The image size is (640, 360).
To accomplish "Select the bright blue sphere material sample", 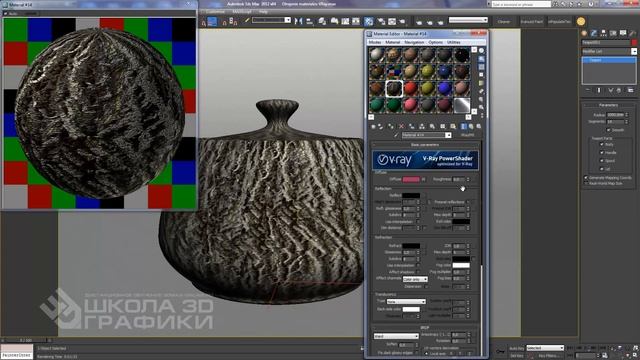I will pyautogui.click(x=444, y=88).
